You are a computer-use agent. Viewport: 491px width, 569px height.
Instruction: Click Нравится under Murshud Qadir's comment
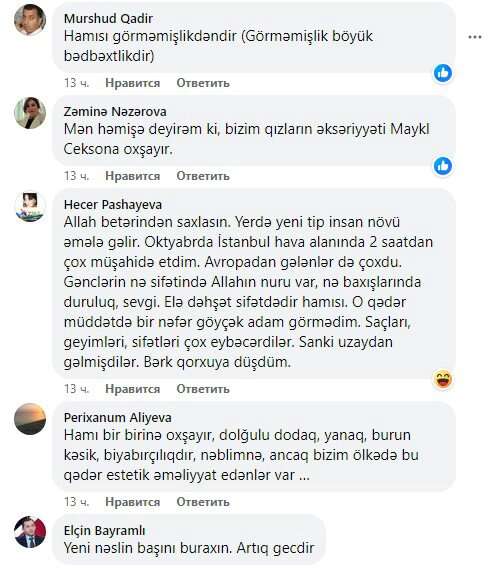[132, 83]
